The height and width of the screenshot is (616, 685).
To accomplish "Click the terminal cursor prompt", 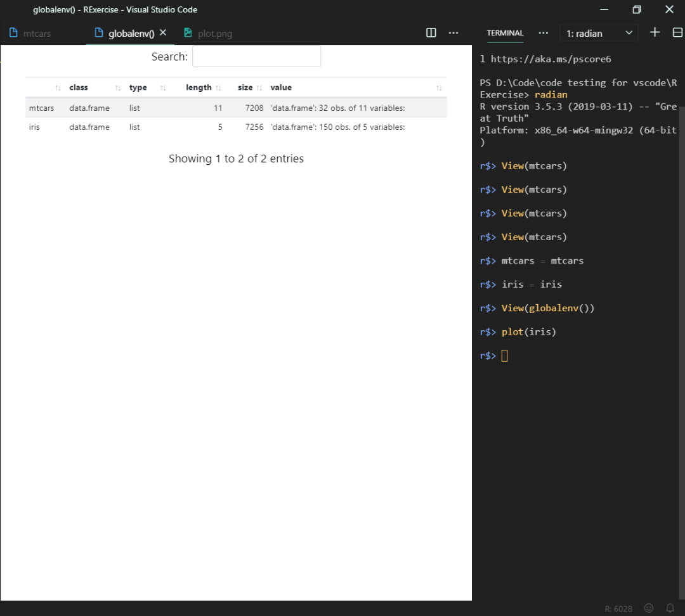I will [x=505, y=356].
